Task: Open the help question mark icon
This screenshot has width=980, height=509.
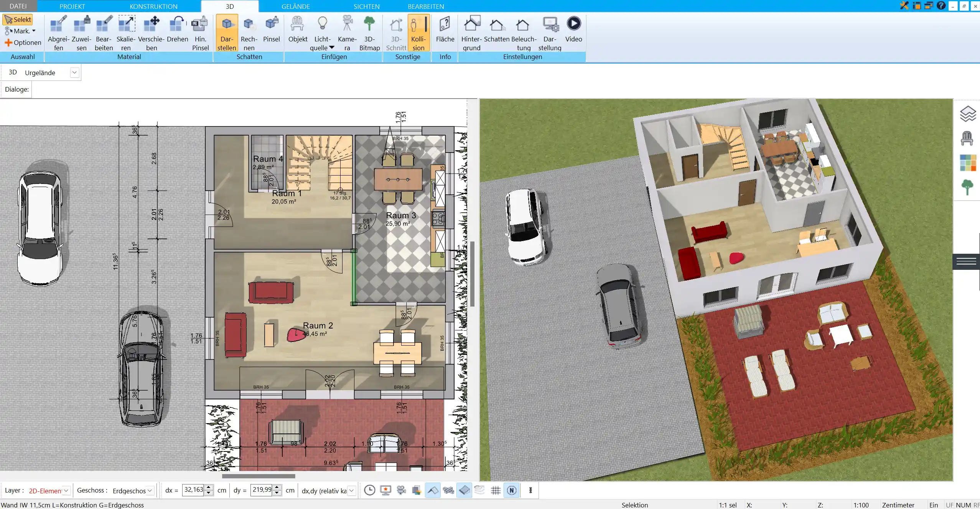Action: (941, 5)
